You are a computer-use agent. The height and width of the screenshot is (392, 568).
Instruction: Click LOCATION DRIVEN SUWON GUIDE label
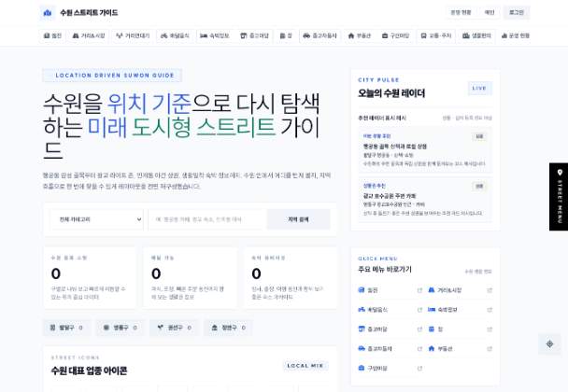tap(112, 76)
